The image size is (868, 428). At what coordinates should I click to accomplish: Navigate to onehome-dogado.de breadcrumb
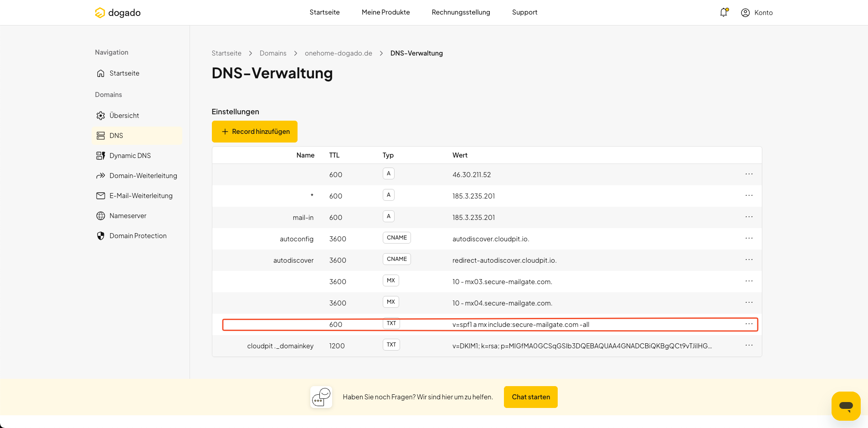coord(339,53)
